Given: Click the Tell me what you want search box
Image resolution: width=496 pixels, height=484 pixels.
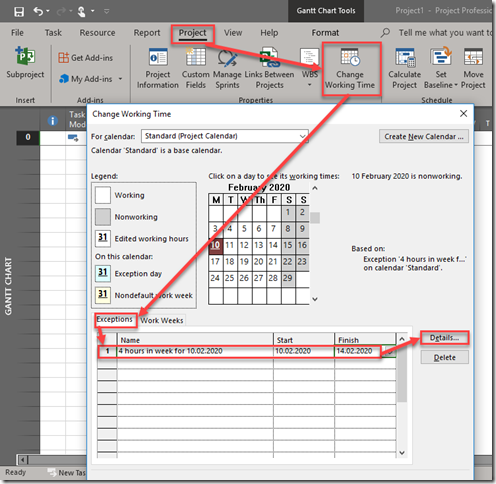Looking at the screenshot, I should coord(445,33).
